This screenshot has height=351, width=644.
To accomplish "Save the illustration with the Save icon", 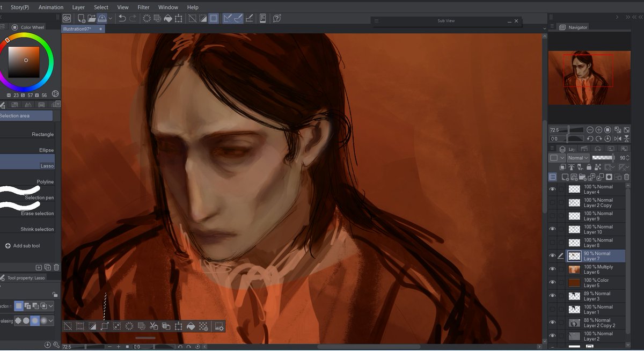I will click(102, 18).
